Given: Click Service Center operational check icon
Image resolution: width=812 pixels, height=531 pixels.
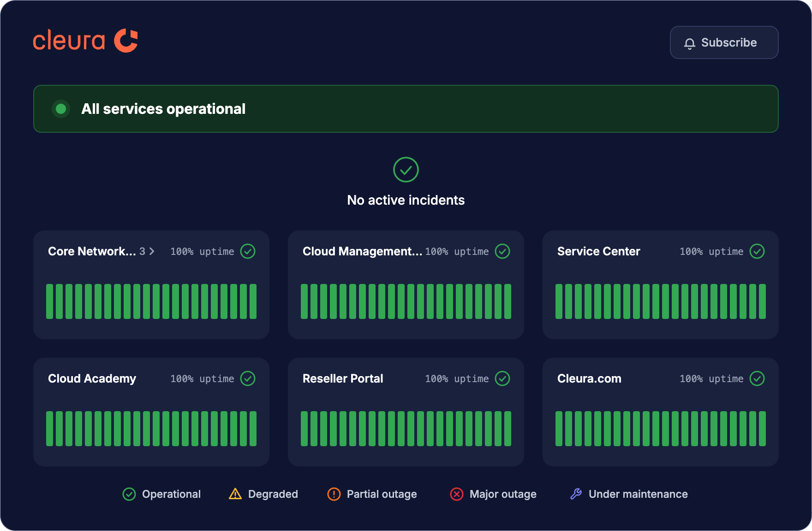Looking at the screenshot, I should click(x=757, y=251).
